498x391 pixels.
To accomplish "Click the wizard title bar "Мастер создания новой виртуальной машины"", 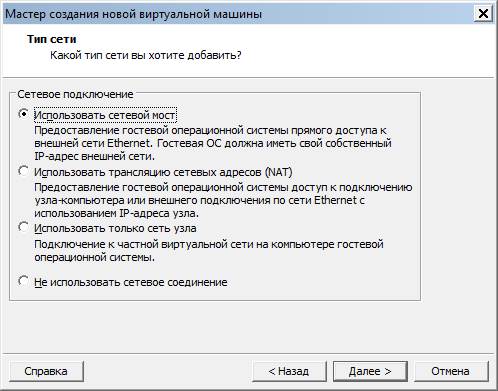I will 133,14.
